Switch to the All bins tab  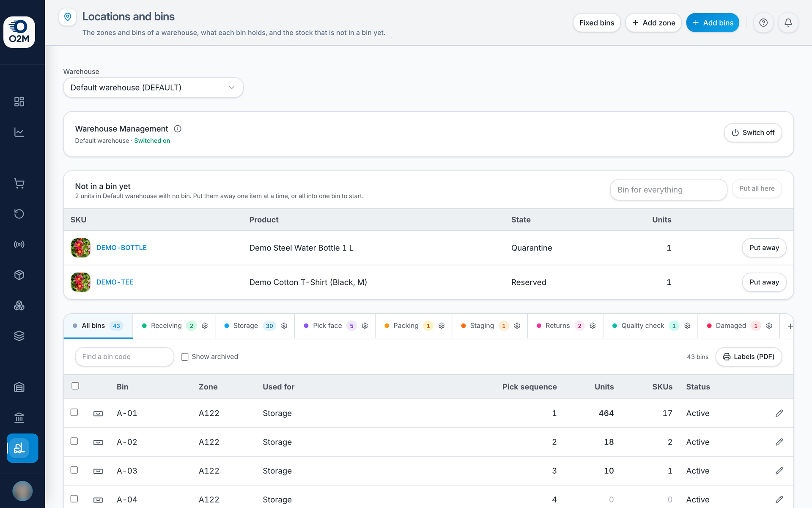pos(98,326)
